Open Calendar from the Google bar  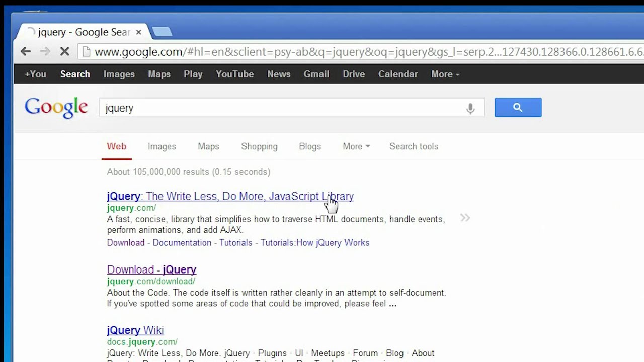(398, 74)
